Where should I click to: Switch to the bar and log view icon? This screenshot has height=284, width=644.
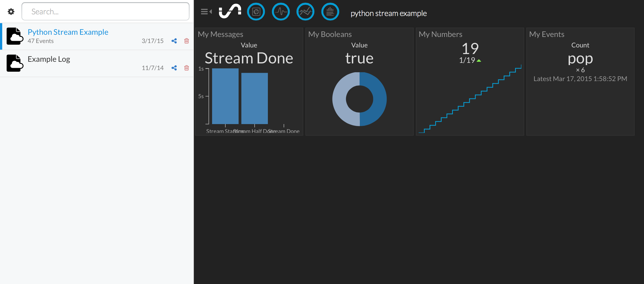click(x=330, y=12)
